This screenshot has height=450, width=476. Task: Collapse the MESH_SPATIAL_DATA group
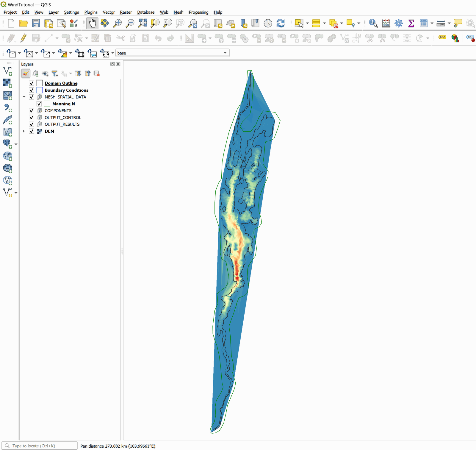(x=24, y=97)
